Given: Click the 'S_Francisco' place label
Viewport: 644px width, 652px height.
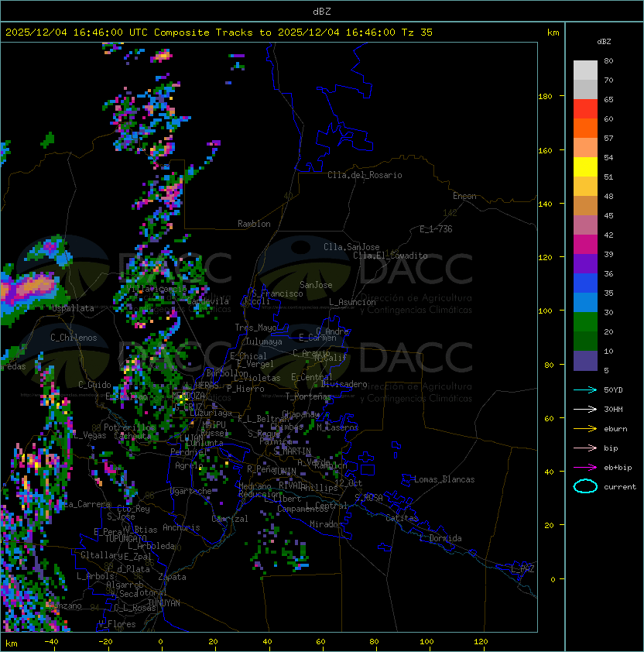Looking at the screenshot, I should pos(277,293).
